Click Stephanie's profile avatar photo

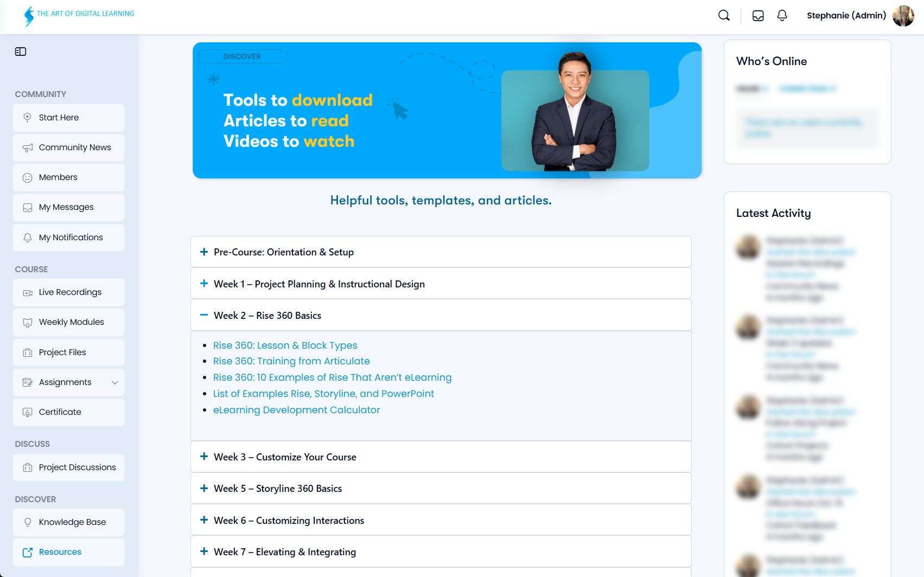coord(903,16)
